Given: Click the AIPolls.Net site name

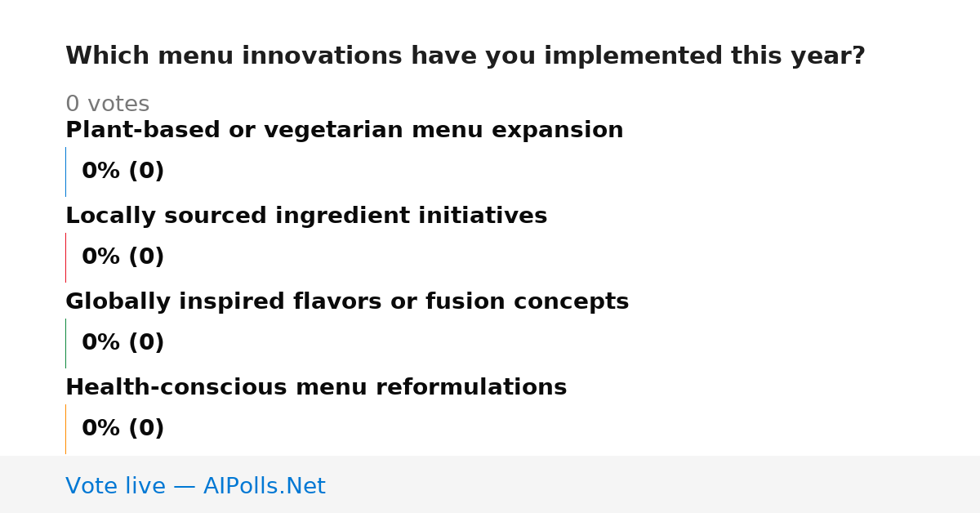Looking at the screenshot, I should click(x=264, y=487).
